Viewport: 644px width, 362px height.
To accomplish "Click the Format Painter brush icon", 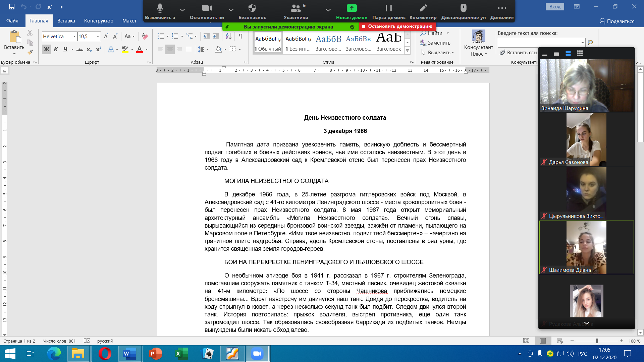I will 30,52.
